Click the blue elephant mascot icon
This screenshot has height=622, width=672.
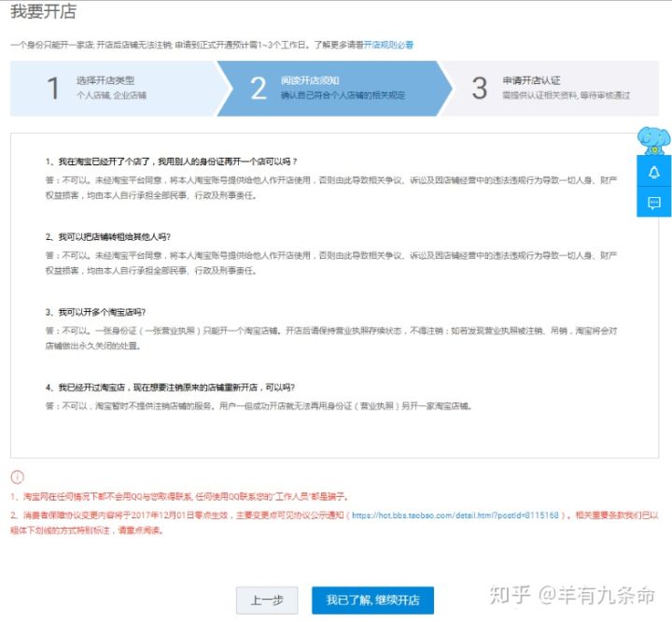653,140
